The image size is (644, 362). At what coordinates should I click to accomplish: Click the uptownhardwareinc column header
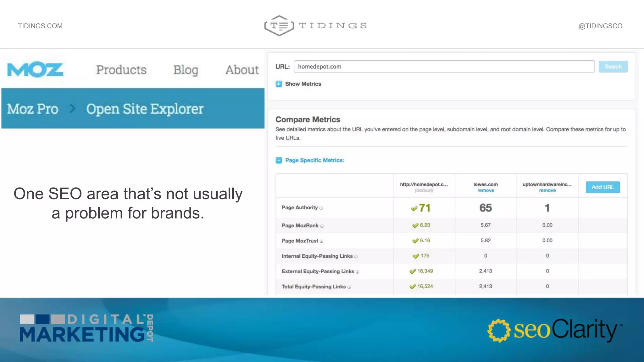(547, 184)
